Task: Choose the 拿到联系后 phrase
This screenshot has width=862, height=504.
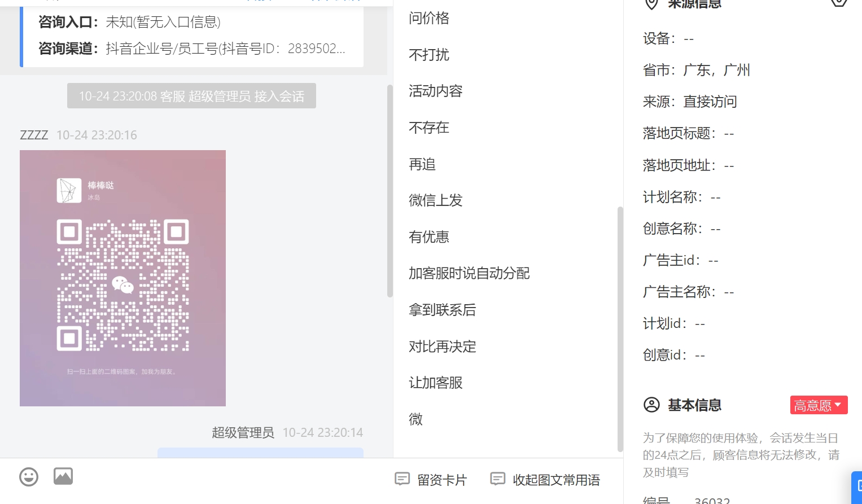Action: click(x=443, y=310)
